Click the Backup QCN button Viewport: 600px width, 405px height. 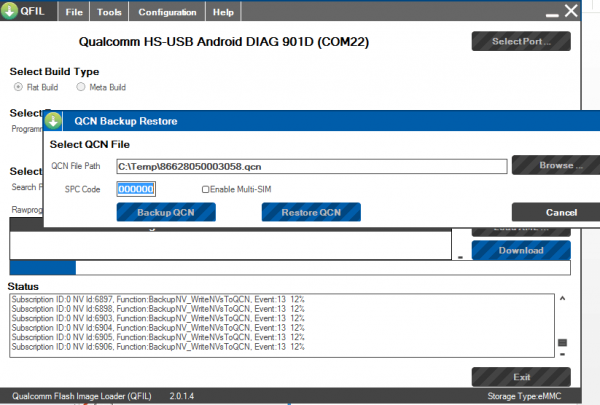click(x=166, y=212)
